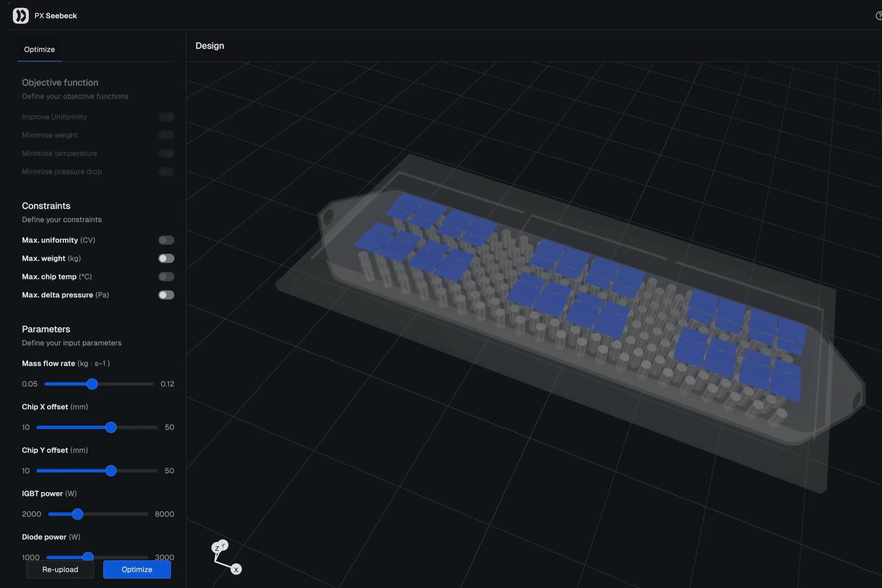The image size is (882, 588).
Task: Click the Mass flow rate slider handle
Action: click(x=92, y=384)
